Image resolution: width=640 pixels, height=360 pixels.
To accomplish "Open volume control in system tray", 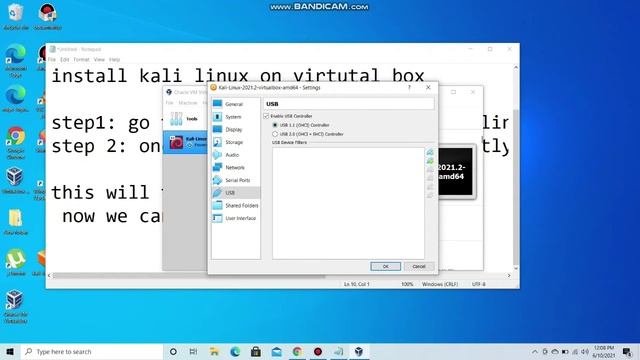I will point(585,351).
